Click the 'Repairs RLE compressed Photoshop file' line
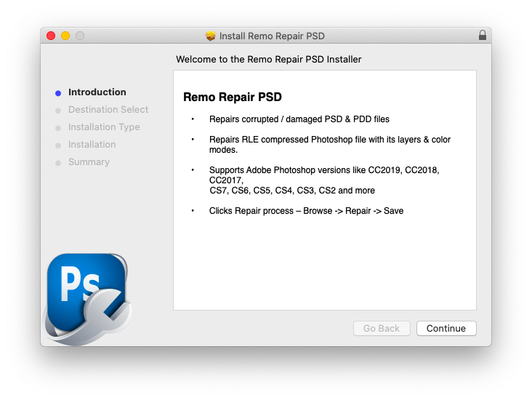 pyautogui.click(x=330, y=140)
